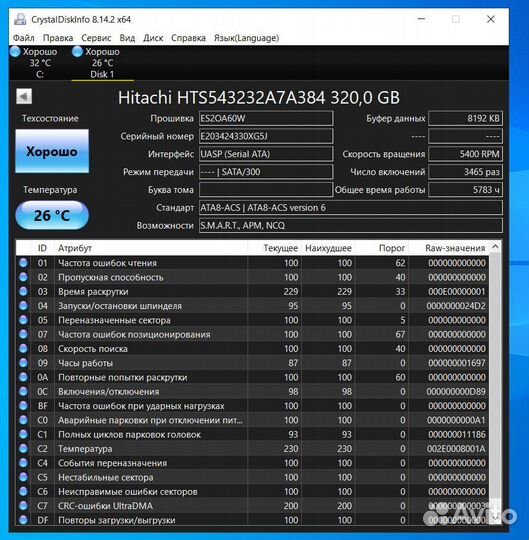Image resolution: width=529 pixels, height=540 pixels.
Task: Open the Вид menu
Action: (127, 38)
